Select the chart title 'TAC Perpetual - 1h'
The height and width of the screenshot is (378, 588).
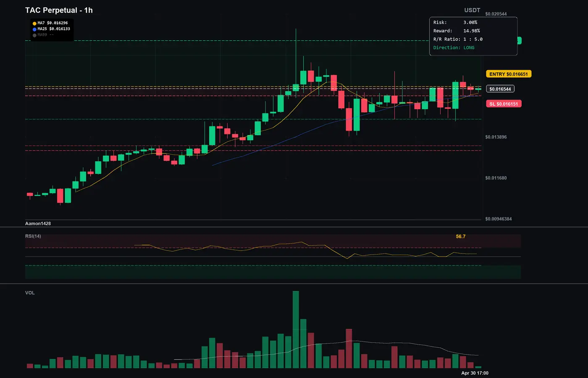59,10
